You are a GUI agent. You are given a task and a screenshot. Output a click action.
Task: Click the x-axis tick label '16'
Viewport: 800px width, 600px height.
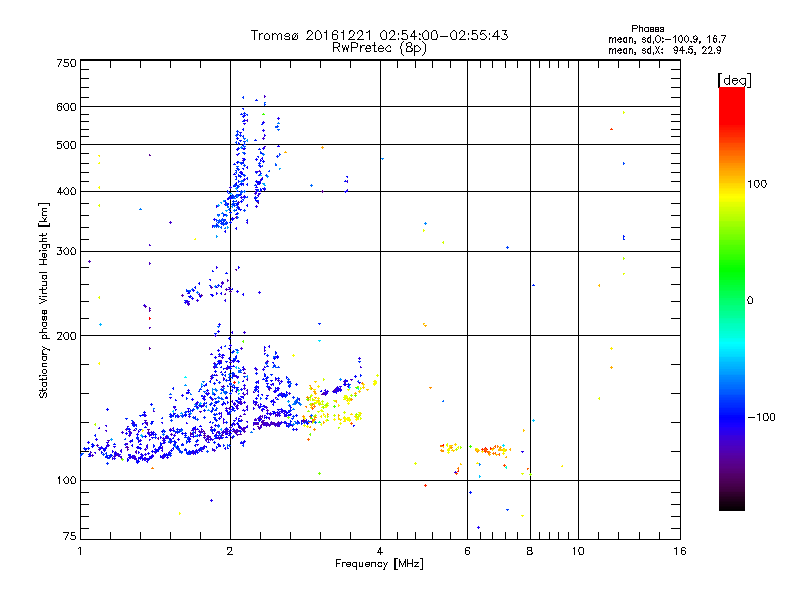click(x=680, y=551)
